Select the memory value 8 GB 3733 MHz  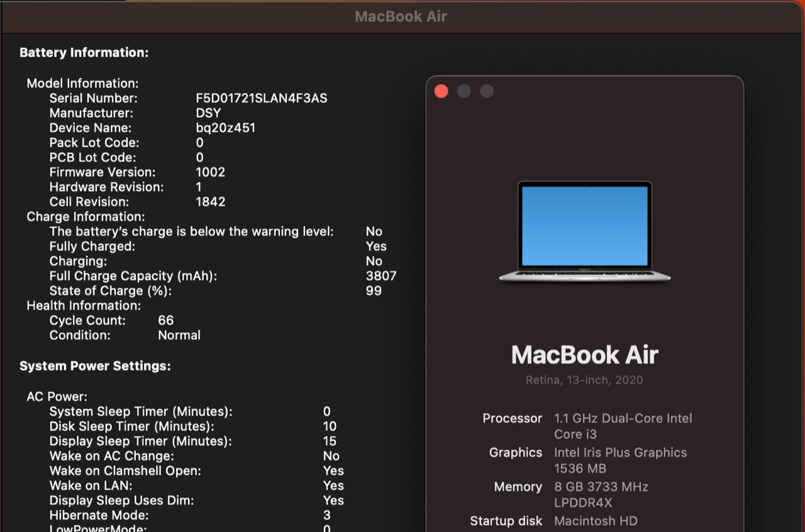click(601, 487)
